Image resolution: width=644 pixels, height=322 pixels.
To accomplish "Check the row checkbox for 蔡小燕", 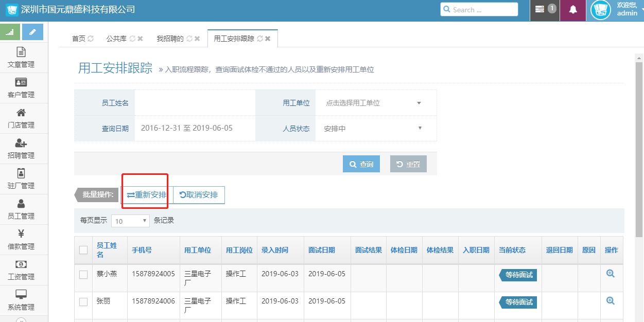I will point(83,275).
